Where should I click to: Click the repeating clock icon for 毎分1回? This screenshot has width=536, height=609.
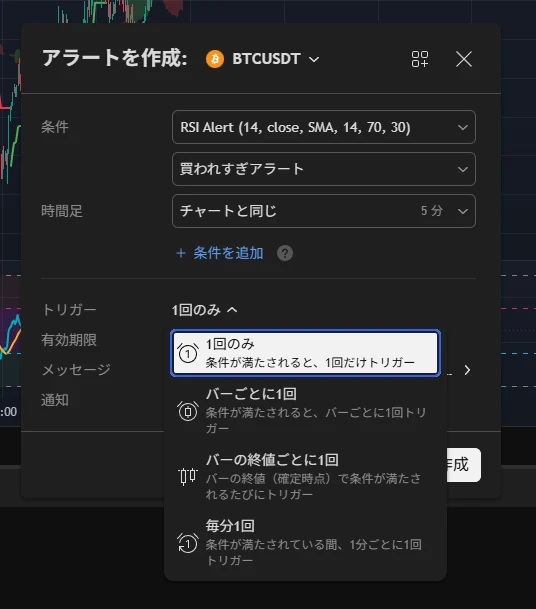click(x=188, y=543)
